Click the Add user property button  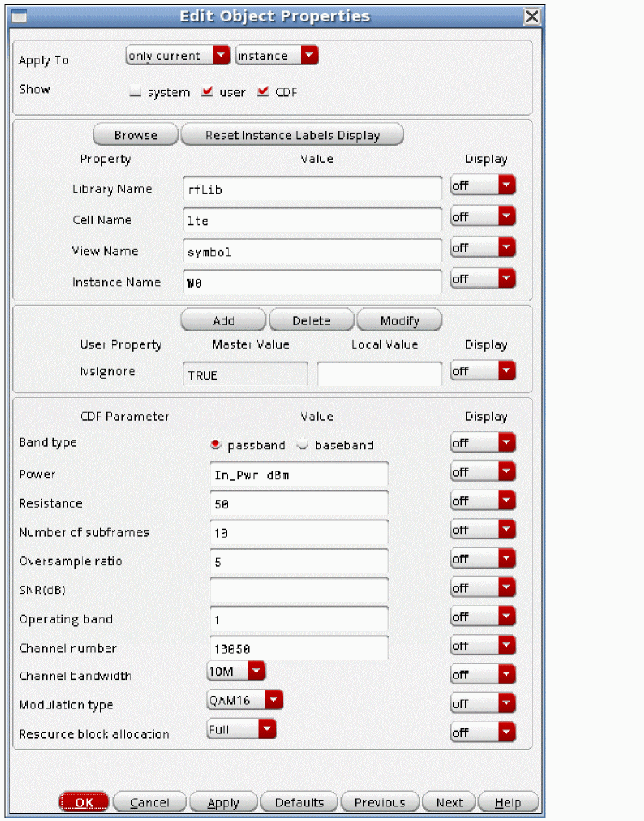coord(223,320)
